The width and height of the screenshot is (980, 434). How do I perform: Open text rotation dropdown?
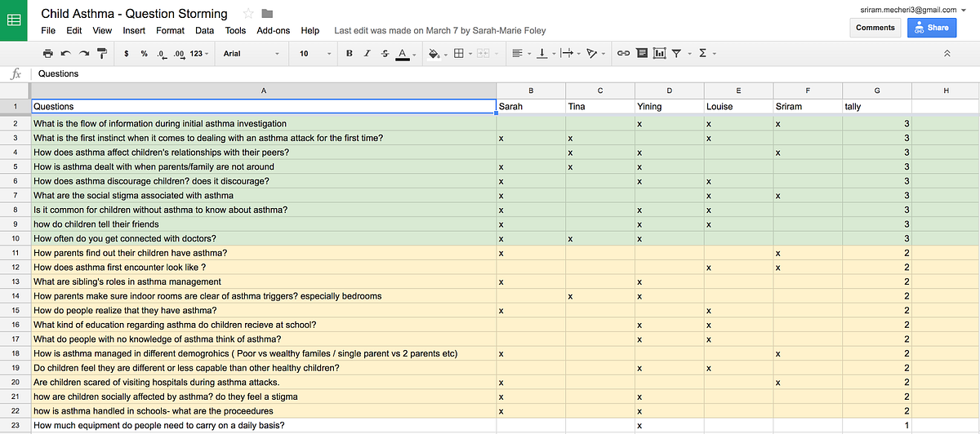pyautogui.click(x=594, y=53)
